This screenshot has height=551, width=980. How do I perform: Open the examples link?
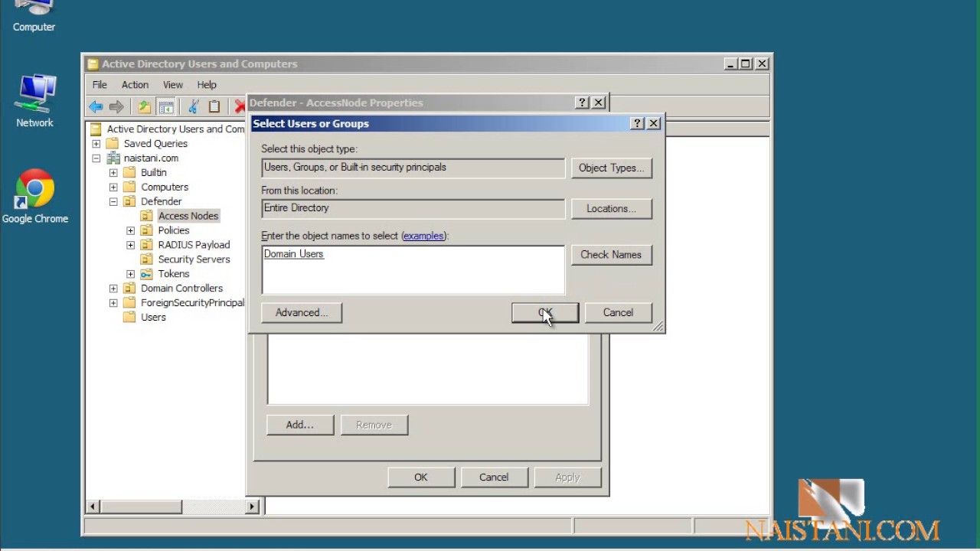[x=423, y=236]
